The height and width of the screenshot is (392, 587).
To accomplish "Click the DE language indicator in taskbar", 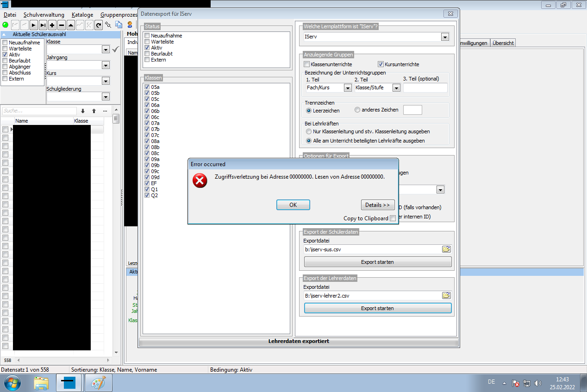I will (491, 382).
